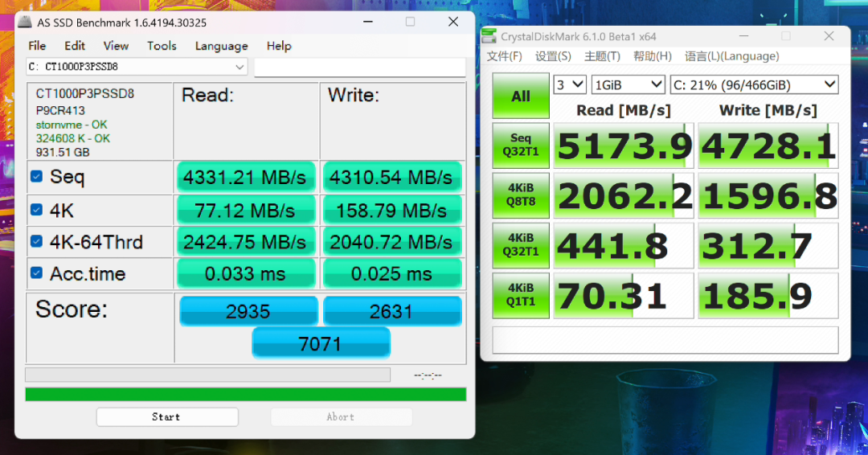Click the 931.51 GB capacity text

(63, 152)
